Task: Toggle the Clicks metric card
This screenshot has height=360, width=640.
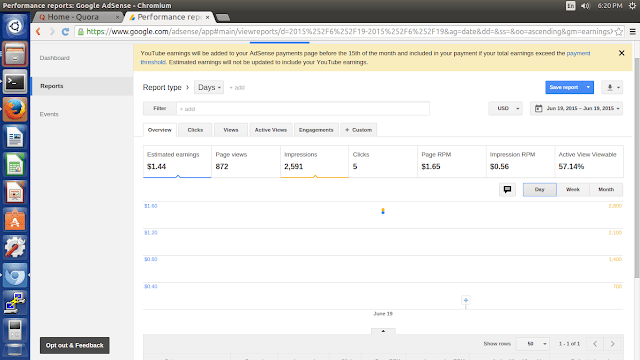Action: (383, 161)
